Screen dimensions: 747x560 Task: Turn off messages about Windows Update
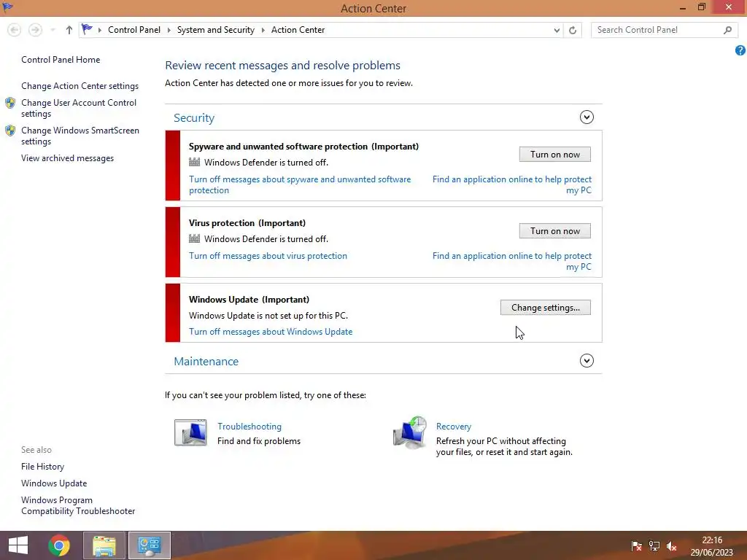click(271, 332)
